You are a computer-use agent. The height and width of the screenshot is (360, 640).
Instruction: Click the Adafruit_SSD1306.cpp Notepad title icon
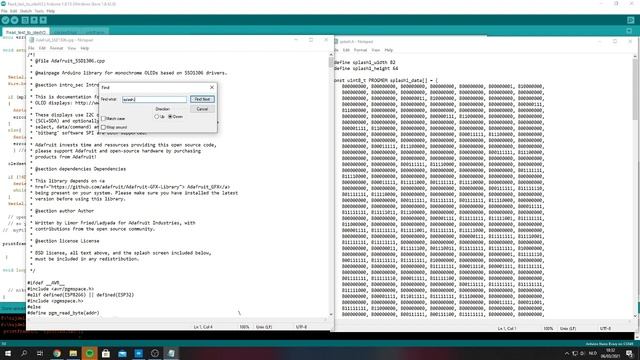coord(31,40)
